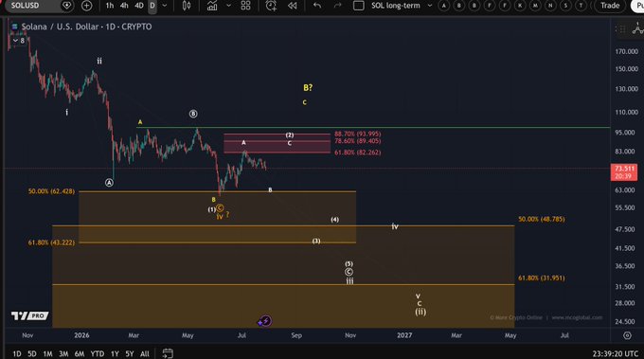Expand the layout dropdown next to SOL long-term

click(x=430, y=6)
